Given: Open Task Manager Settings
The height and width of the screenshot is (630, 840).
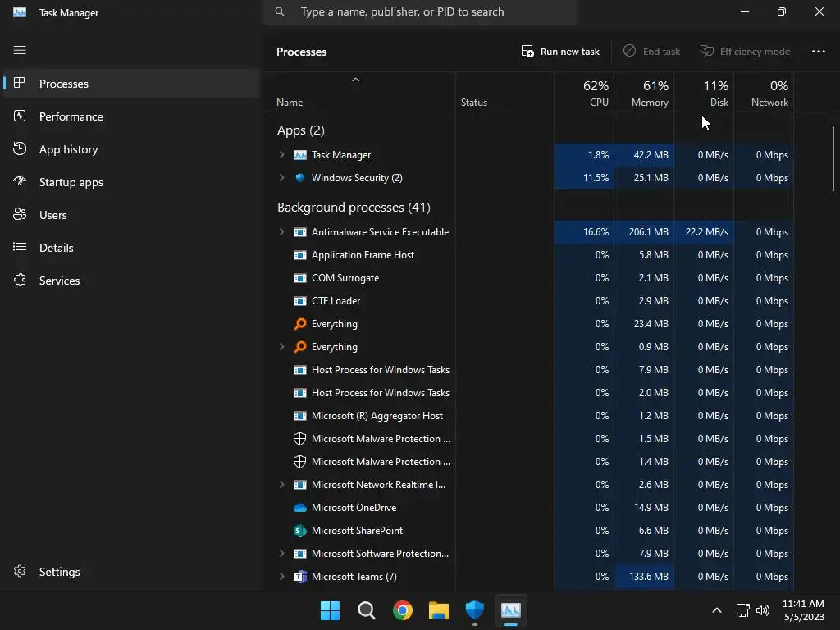Looking at the screenshot, I should (x=130, y=572).
